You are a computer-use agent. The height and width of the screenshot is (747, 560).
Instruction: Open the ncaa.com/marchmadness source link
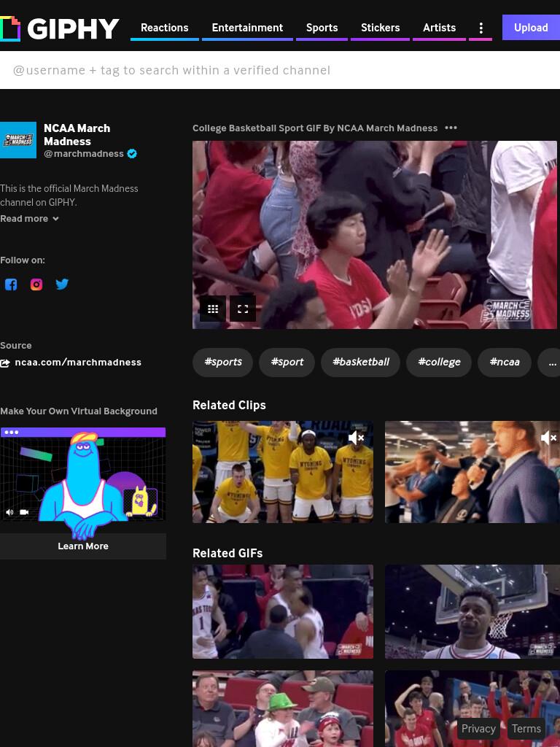tap(78, 363)
